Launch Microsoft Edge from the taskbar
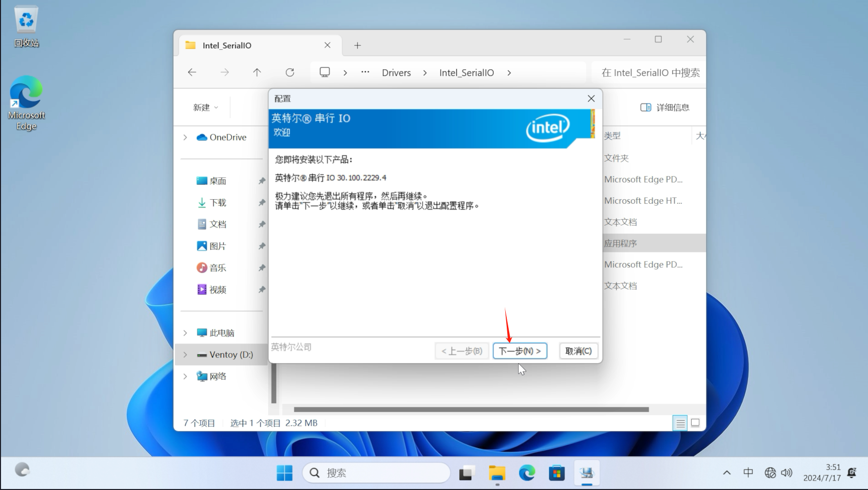Screen dimensions: 868x490 coord(527,473)
